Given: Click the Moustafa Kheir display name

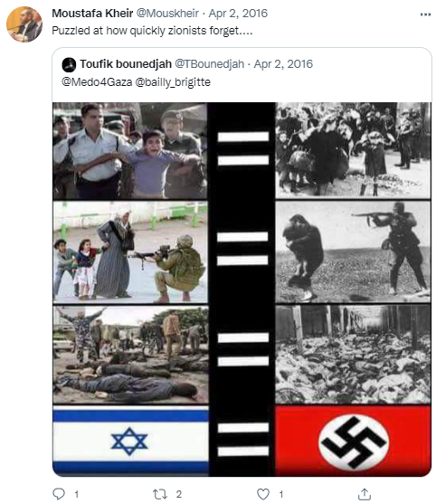Looking at the screenshot, I should click(92, 14).
